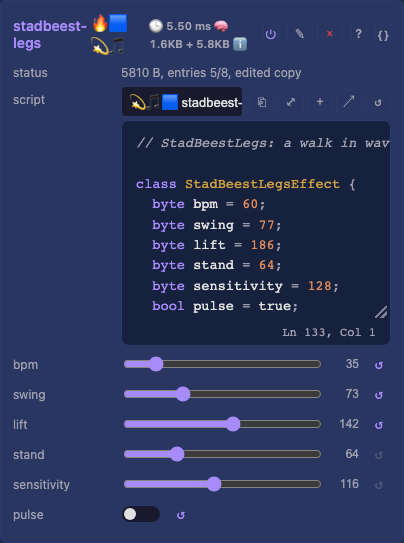This screenshot has height=543, width=404.
Task: Reset bpm to default
Action: point(379,365)
